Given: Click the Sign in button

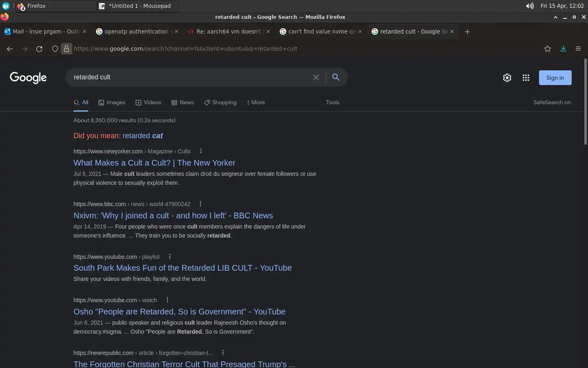Looking at the screenshot, I should 555,78.
